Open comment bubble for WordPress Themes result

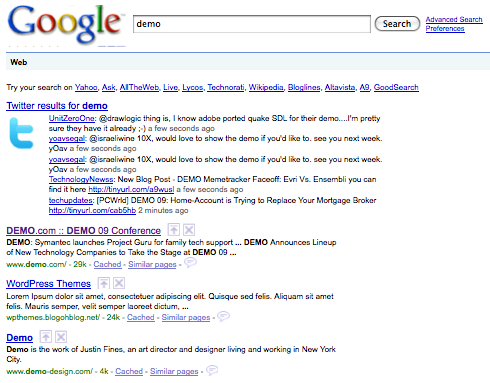[x=223, y=316]
